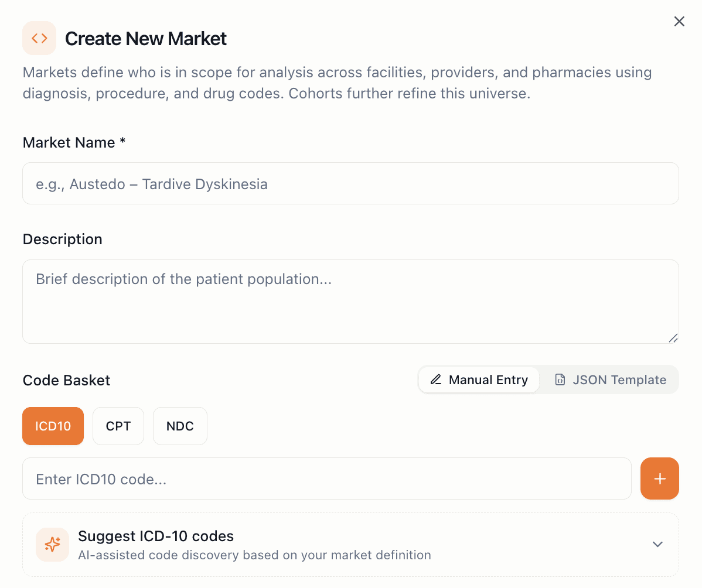Click the Description text area
Viewport: 702px width, 588px height.
coord(350,301)
